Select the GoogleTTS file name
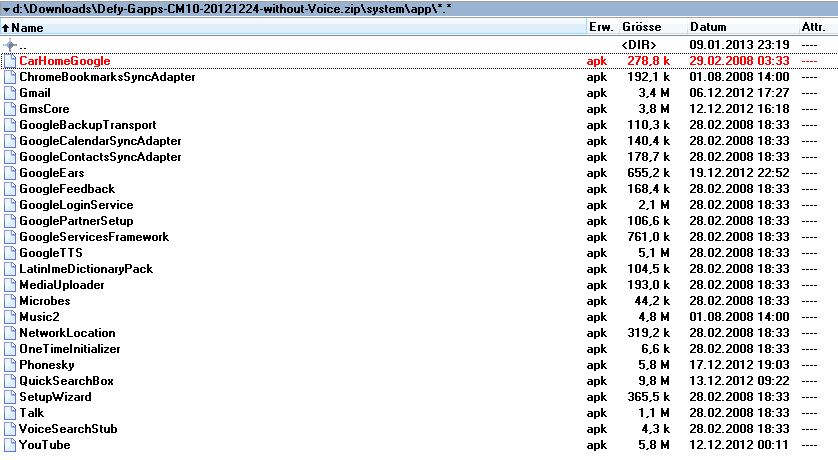 click(x=51, y=253)
